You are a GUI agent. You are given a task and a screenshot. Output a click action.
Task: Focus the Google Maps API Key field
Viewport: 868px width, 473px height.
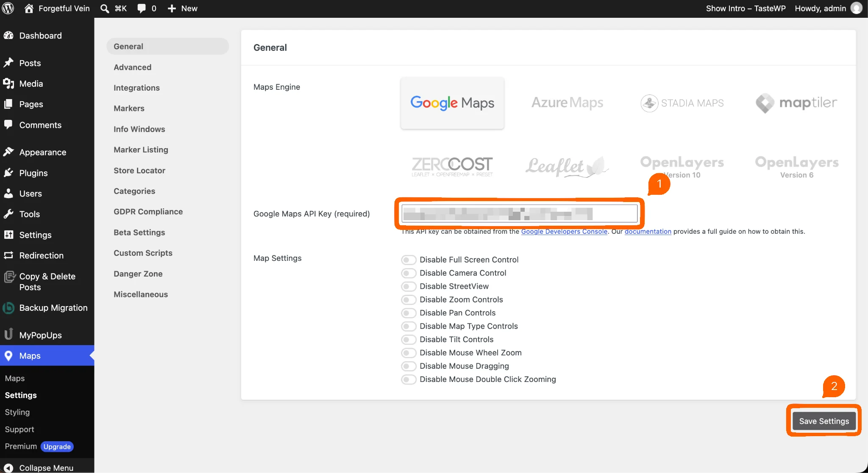[520, 213]
